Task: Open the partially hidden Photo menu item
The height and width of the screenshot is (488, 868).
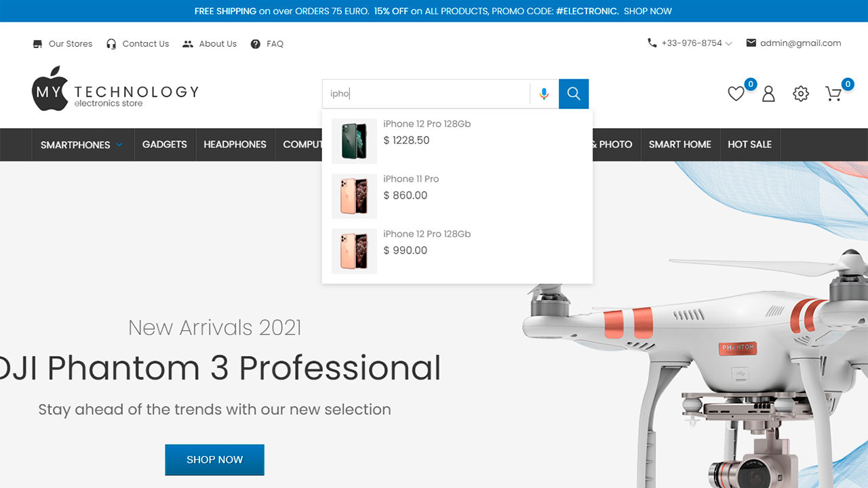Action: tap(612, 144)
